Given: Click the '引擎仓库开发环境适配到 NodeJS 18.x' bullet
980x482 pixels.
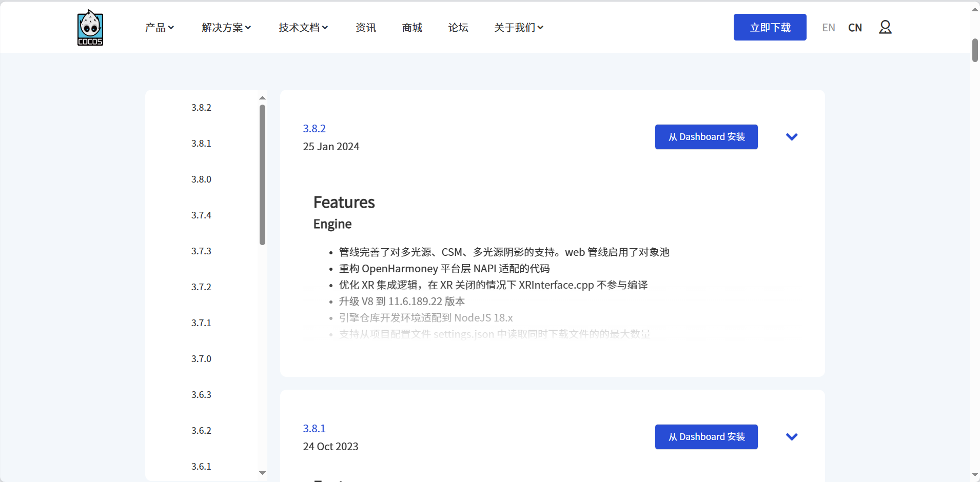Looking at the screenshot, I should pyautogui.click(x=426, y=318).
